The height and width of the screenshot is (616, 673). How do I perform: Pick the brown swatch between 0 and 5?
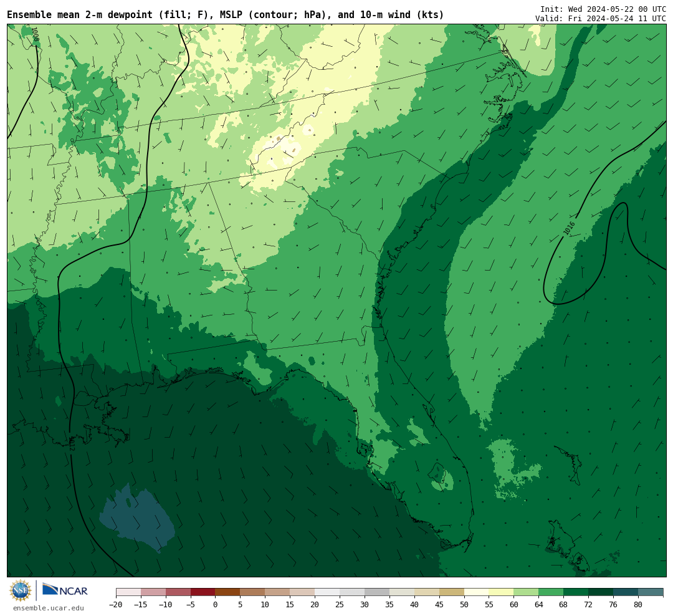[x=227, y=592]
